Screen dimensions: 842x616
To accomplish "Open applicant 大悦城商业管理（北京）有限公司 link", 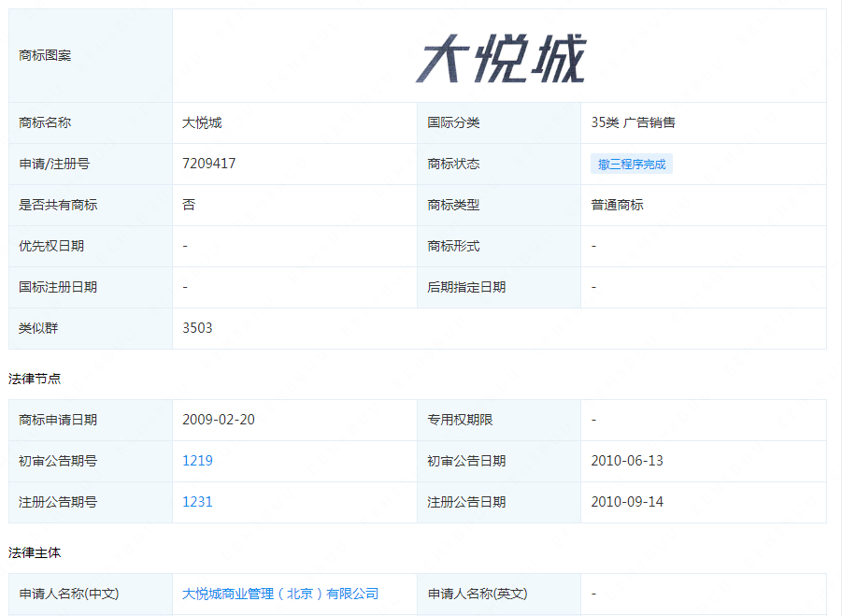I will click(x=280, y=594).
